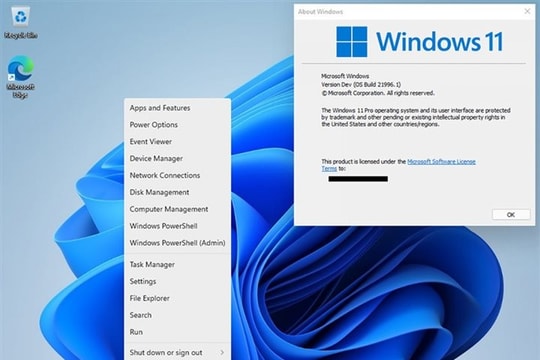
Task: Close the About Windows dialog
Action: coord(527,11)
